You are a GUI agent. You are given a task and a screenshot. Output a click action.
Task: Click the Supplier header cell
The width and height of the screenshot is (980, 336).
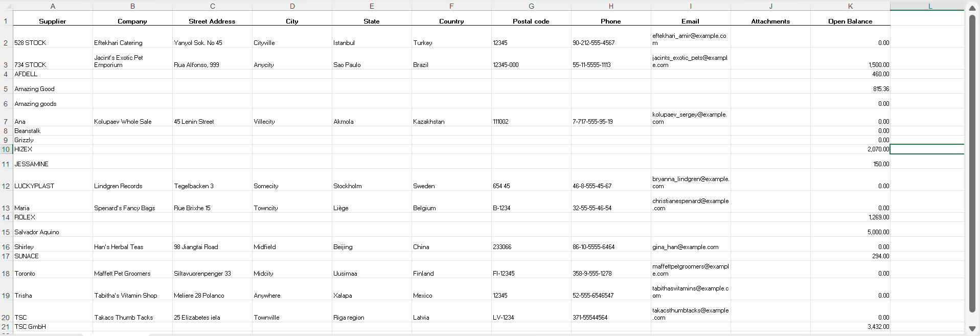[x=53, y=21]
